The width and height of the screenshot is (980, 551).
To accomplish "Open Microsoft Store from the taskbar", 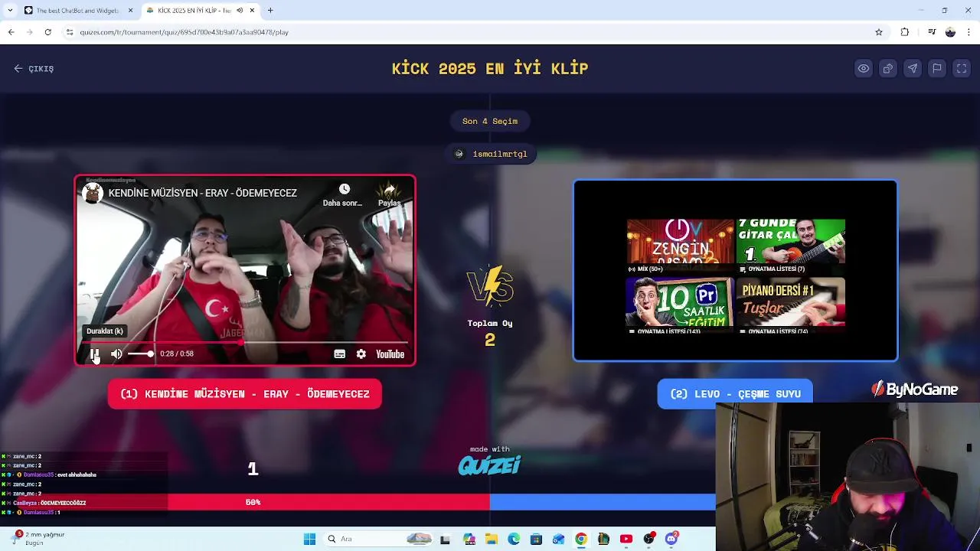I will coord(536,539).
